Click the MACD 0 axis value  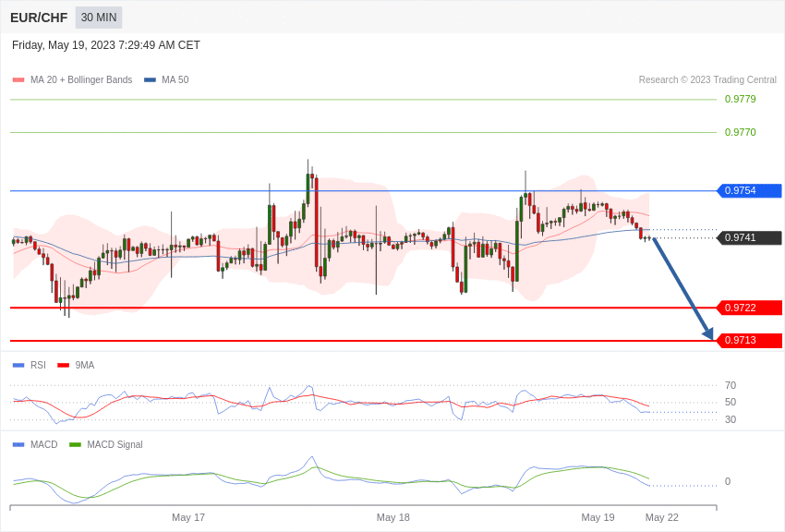[728, 481]
